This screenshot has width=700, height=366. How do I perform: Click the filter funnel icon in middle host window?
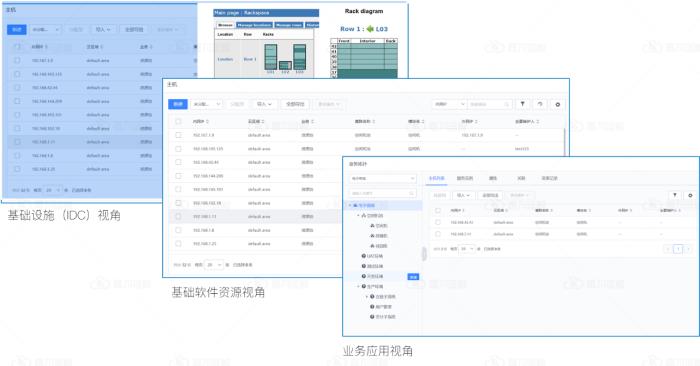(522, 104)
